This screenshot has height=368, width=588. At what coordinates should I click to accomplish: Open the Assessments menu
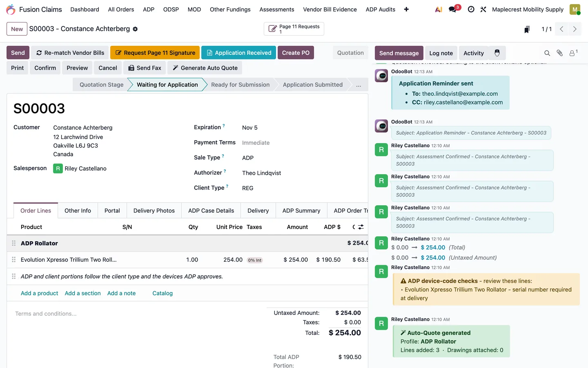[x=276, y=9]
